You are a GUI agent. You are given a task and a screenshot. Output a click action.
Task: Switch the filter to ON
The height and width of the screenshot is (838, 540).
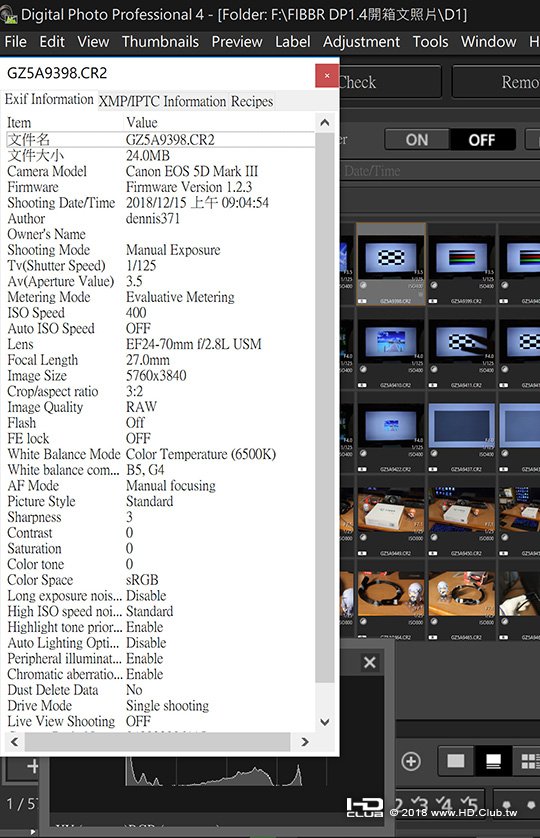(416, 140)
